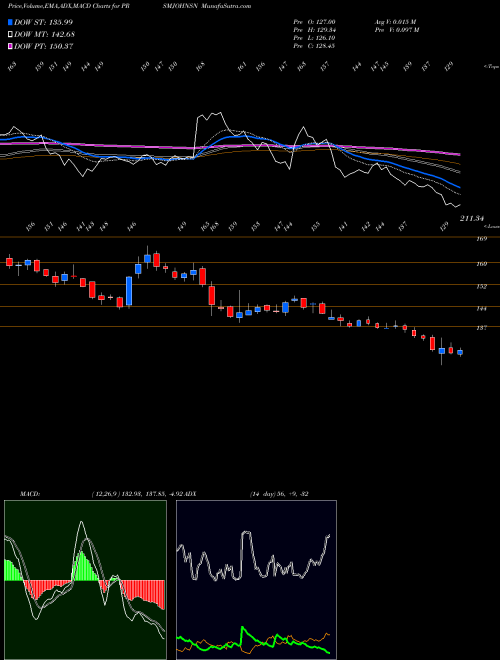Click the MunafaSutra.com title text
Viewport: 500px width, 660px height.
tap(226, 6)
